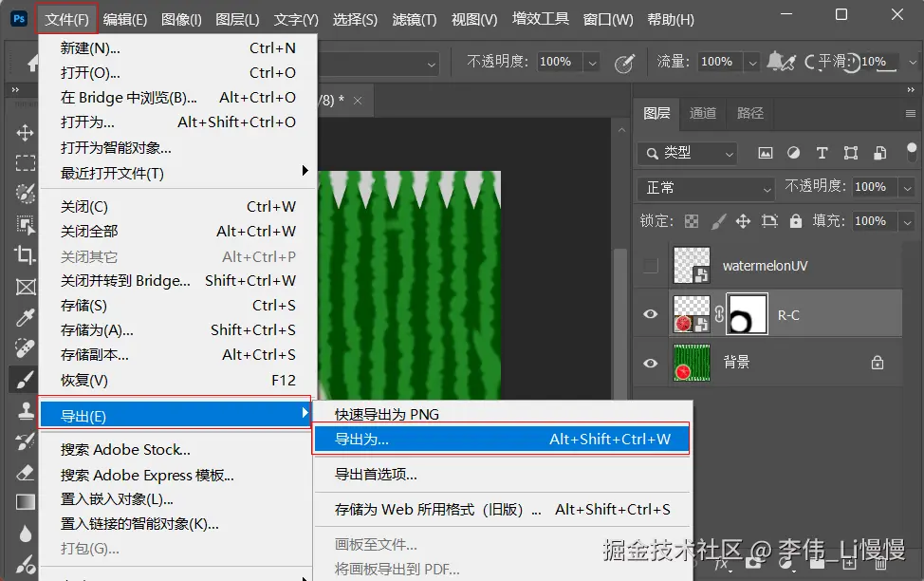Image resolution: width=924 pixels, height=581 pixels.
Task: Select the Spot Healing Brush tool
Action: point(25,348)
